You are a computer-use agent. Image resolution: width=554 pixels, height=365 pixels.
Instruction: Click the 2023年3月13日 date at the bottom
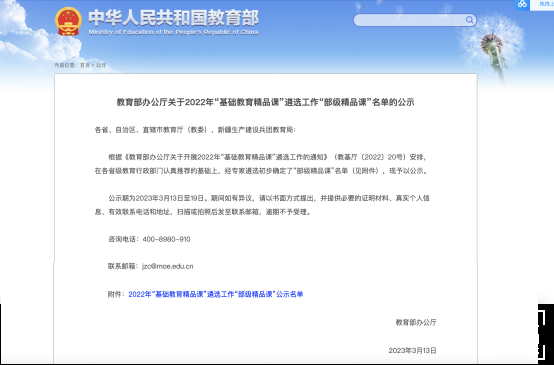point(413,351)
